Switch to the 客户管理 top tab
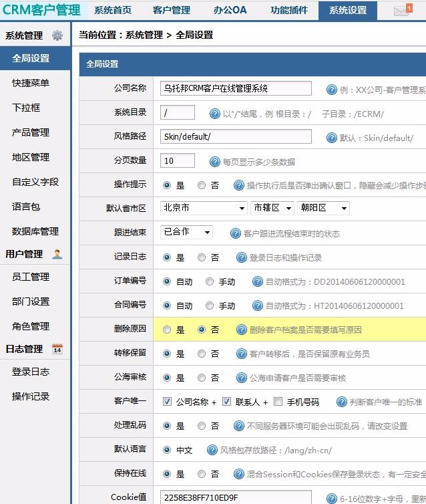 (172, 11)
